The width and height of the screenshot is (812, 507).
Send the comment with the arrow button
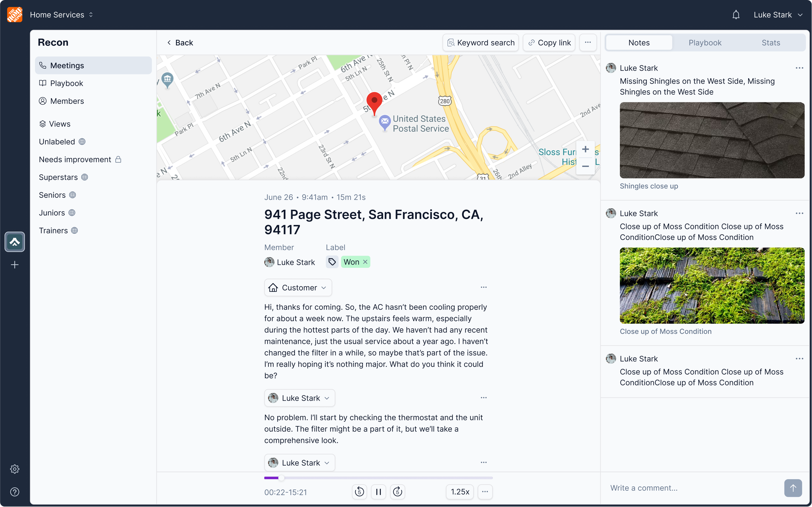pos(793,488)
